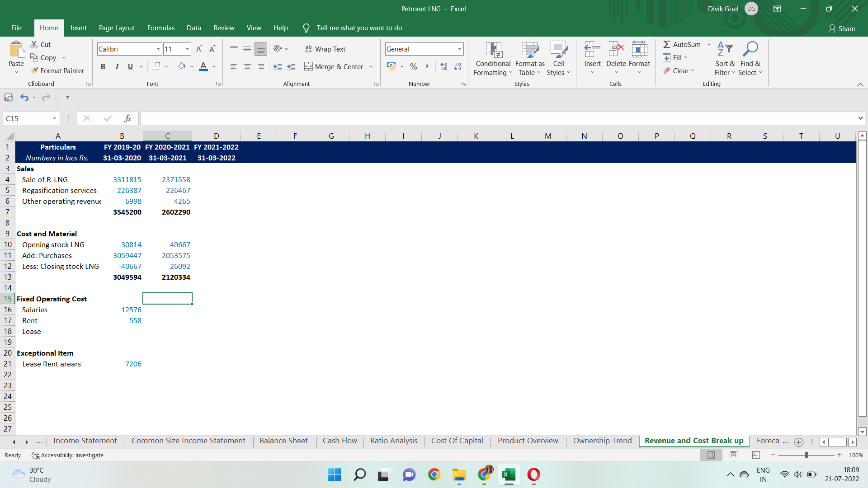This screenshot has width=868, height=488.
Task: Toggle Underline formatting
Action: click(x=130, y=66)
